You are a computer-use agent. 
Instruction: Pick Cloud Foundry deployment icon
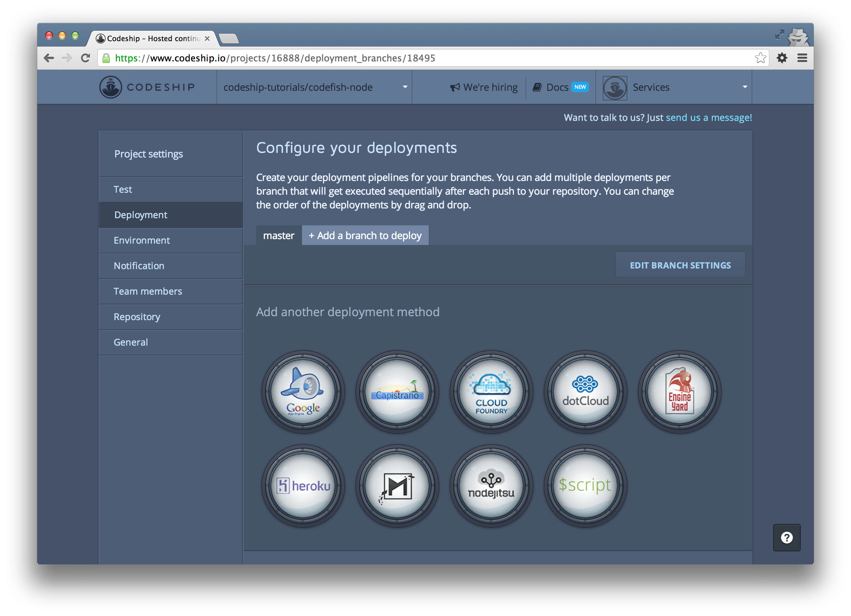pos(491,392)
